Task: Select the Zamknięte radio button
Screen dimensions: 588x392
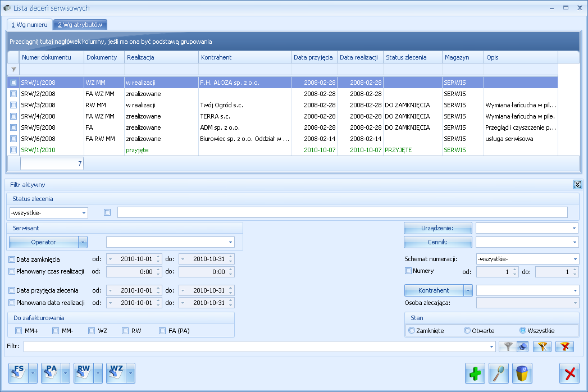Action: tap(412, 330)
